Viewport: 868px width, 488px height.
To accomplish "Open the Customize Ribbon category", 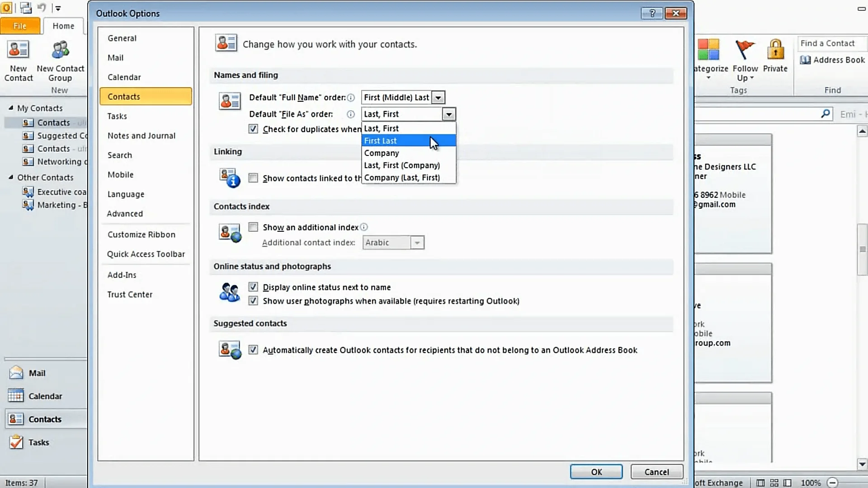I will pos(146,235).
